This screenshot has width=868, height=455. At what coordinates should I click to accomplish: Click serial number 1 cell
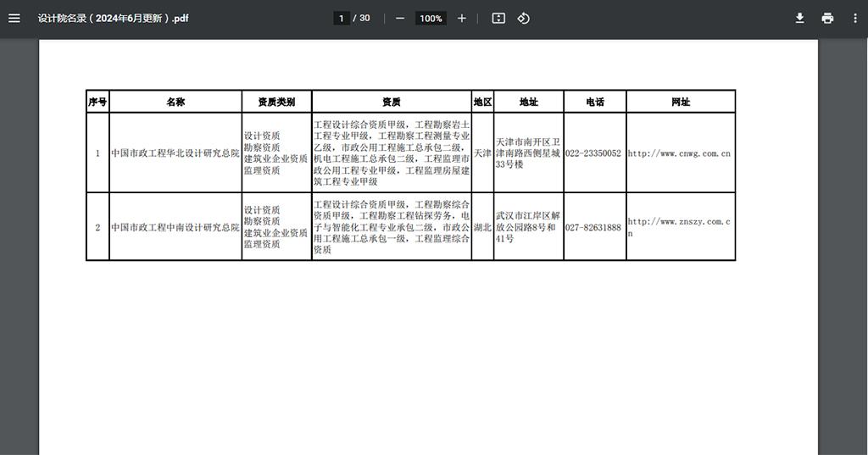pyautogui.click(x=98, y=153)
